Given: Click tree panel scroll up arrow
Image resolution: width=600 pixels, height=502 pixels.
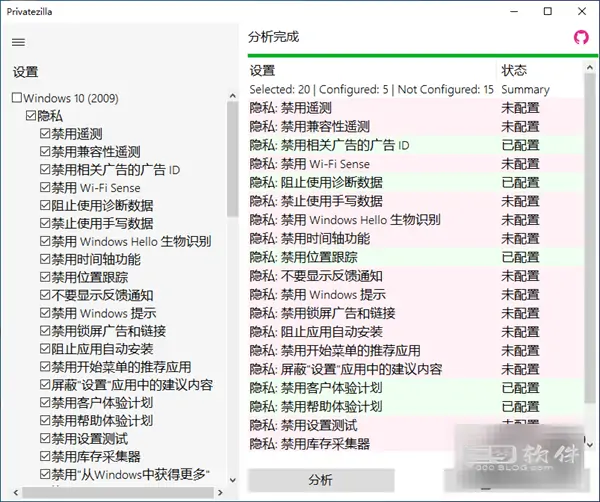Looking at the screenshot, I should 233,96.
